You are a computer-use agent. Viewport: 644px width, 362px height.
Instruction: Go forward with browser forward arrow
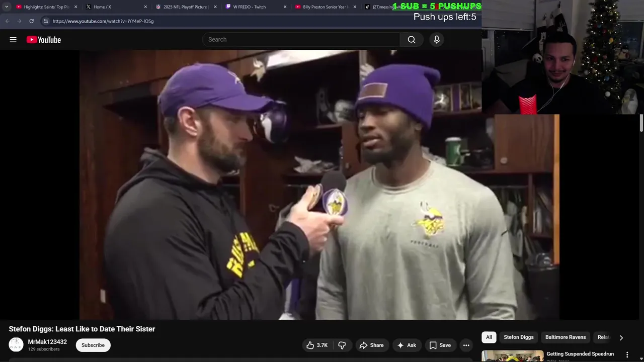coord(19,21)
